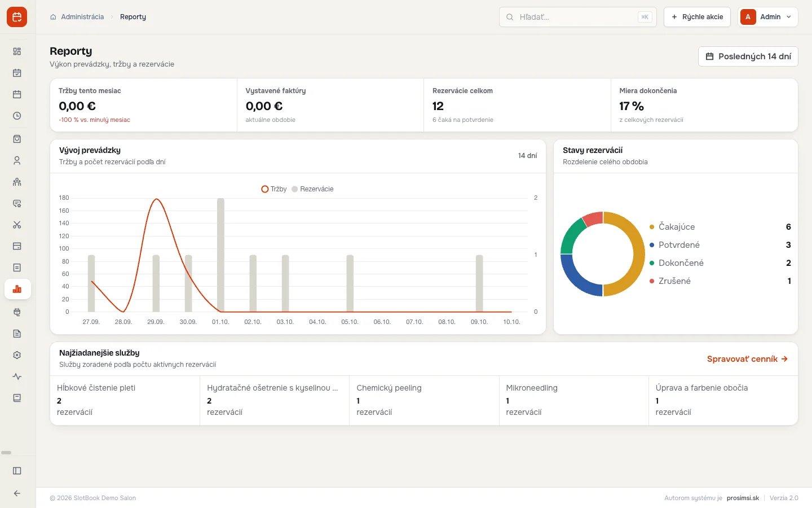Open the plug integrations sidebar icon
Image resolution: width=812 pixels, height=508 pixels.
coord(17,312)
